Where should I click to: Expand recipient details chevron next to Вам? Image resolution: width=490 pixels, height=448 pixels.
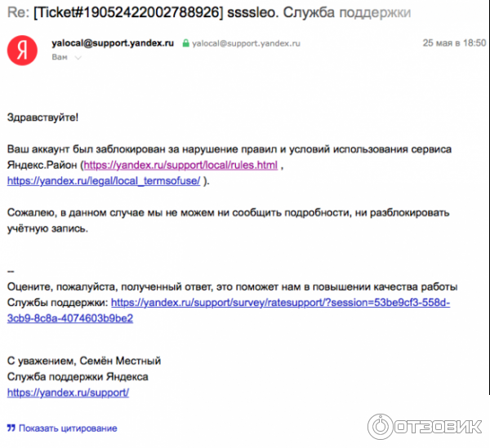point(78,58)
